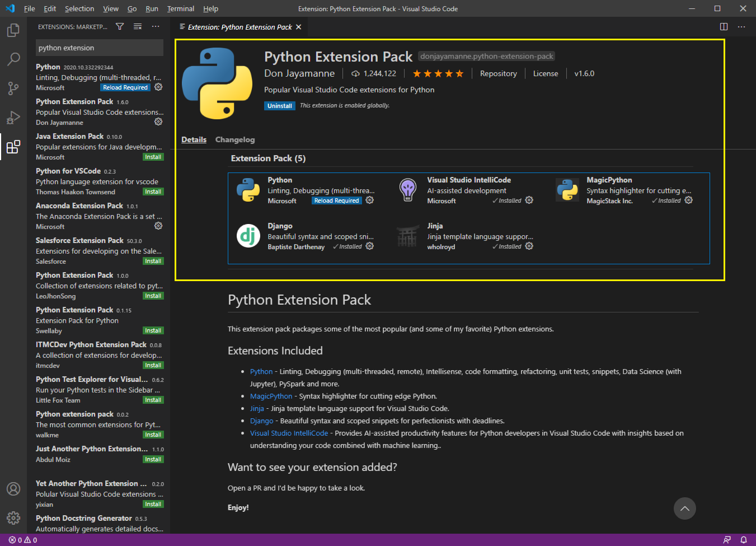Click the errors and warnings status indicator
Screen dimensions: 756x546
(x=23, y=540)
